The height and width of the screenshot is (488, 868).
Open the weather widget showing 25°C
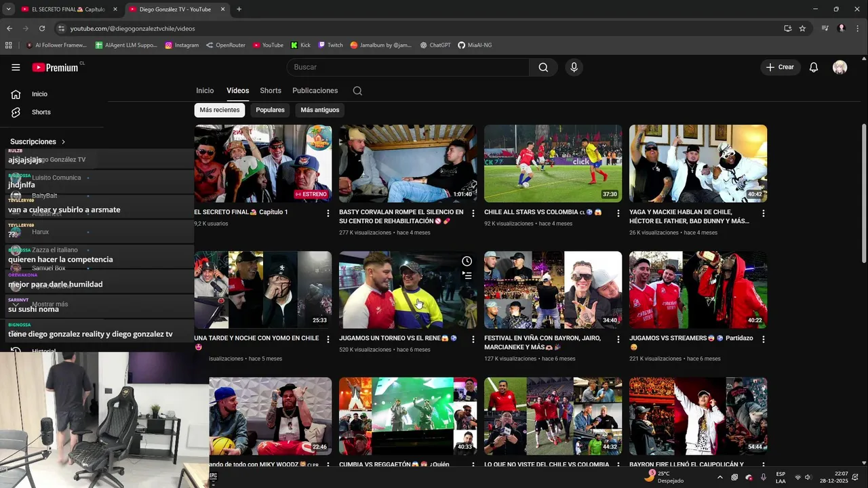click(664, 477)
